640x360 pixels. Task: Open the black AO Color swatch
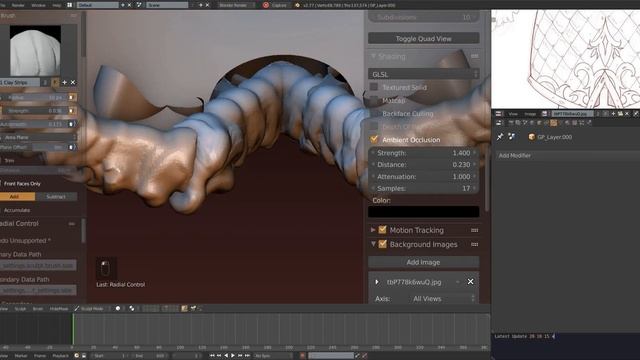(x=423, y=212)
